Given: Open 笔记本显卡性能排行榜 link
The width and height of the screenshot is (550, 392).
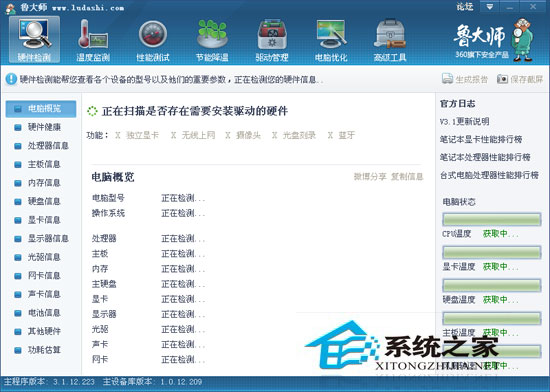Looking at the screenshot, I should [x=481, y=139].
